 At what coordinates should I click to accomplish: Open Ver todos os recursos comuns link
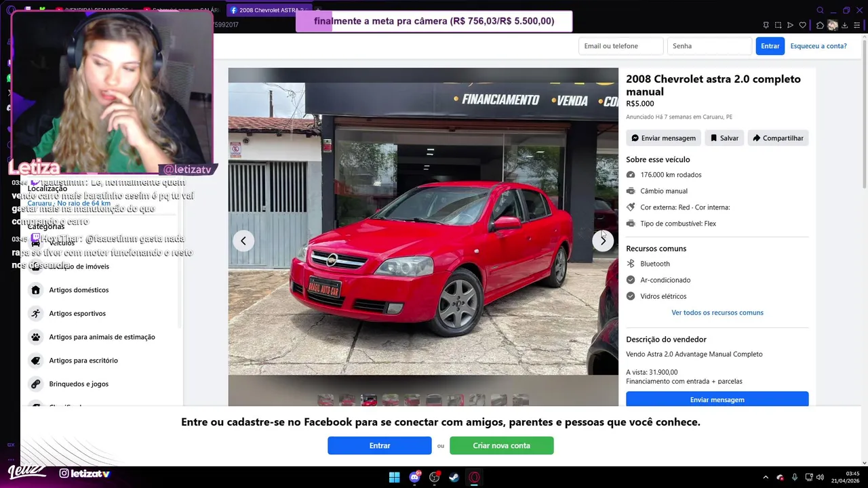click(x=717, y=312)
